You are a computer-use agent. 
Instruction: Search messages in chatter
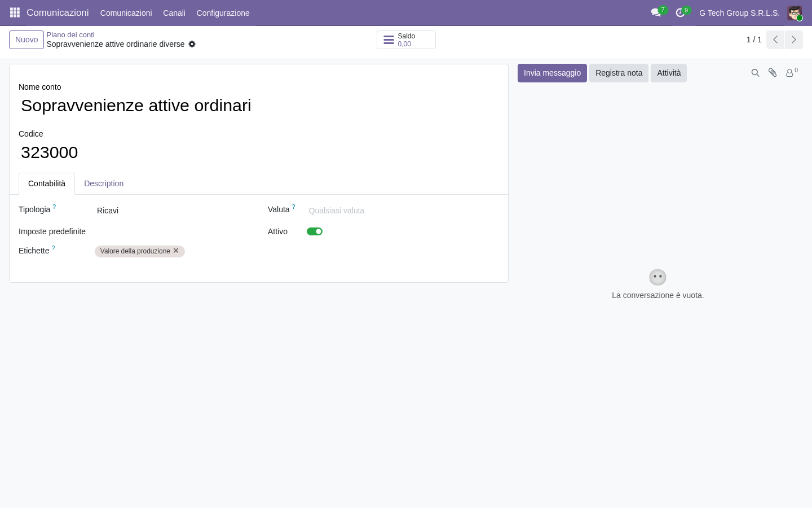[755, 73]
